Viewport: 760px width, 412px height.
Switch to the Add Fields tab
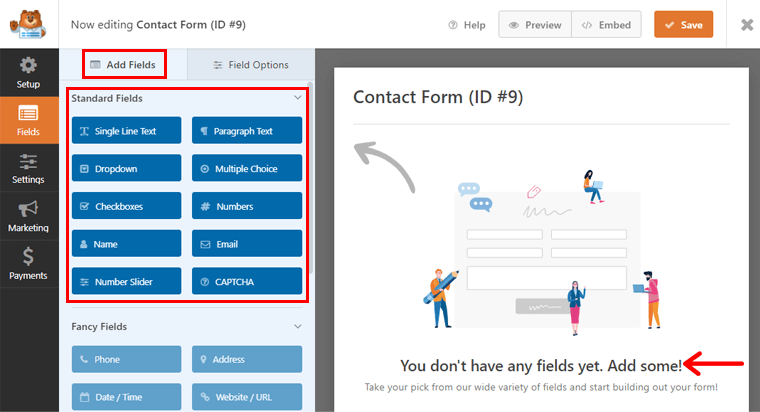123,65
